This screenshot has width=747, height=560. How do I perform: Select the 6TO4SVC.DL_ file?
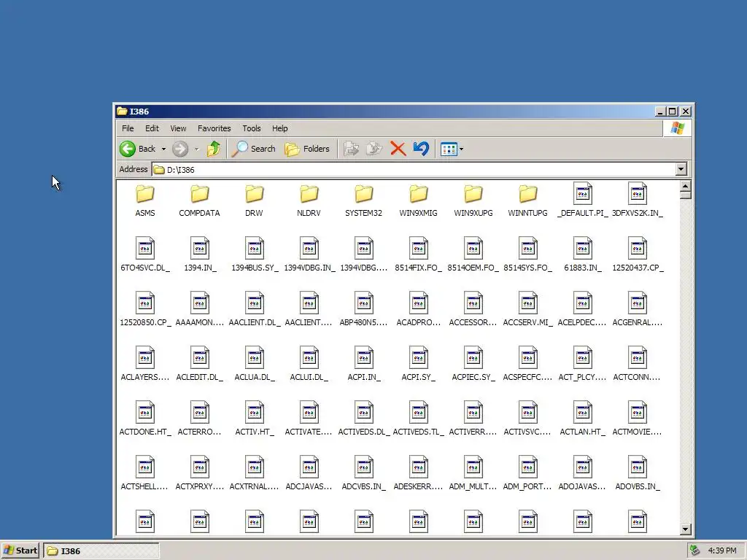[145, 254]
